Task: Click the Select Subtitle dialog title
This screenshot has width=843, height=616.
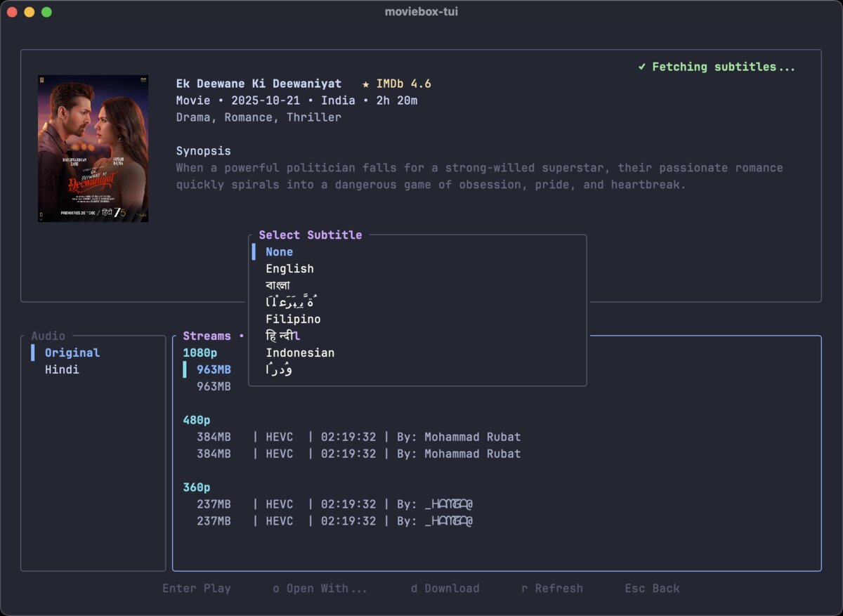Action: [311, 235]
